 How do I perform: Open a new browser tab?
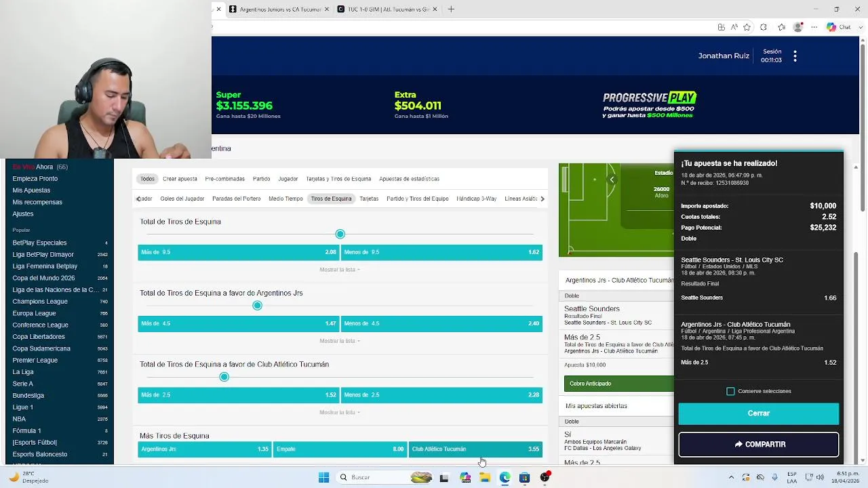click(x=451, y=9)
